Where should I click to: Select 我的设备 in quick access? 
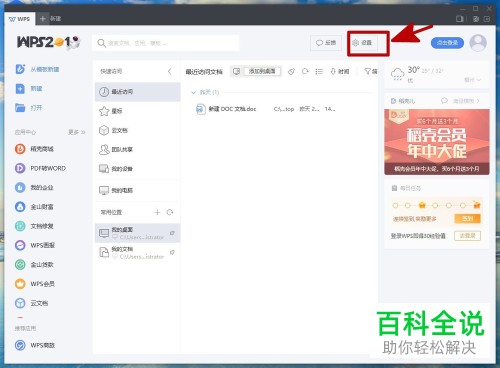(137, 169)
